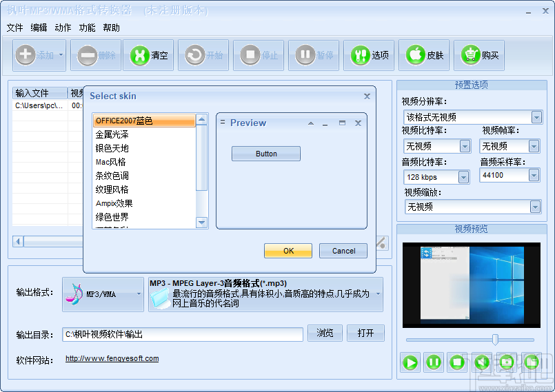Image resolution: width=555 pixels, height=392 pixels.
Task: Expand the MP3/WMA output format dropdown
Action: coord(139,294)
